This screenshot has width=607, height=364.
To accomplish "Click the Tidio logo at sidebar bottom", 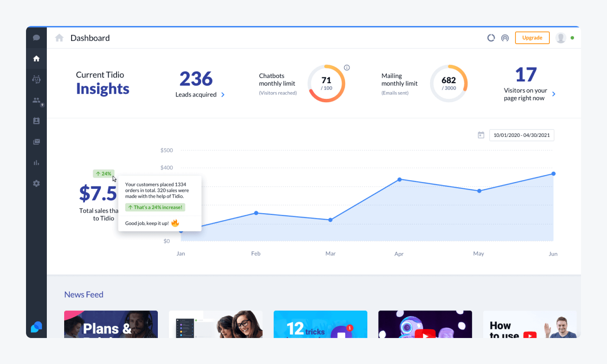I will [36, 327].
